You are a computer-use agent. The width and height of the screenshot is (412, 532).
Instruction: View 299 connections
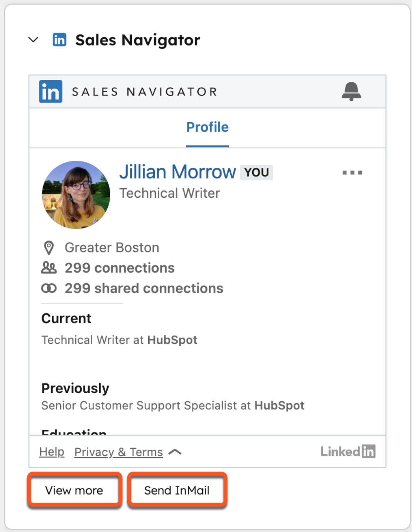[x=120, y=268]
